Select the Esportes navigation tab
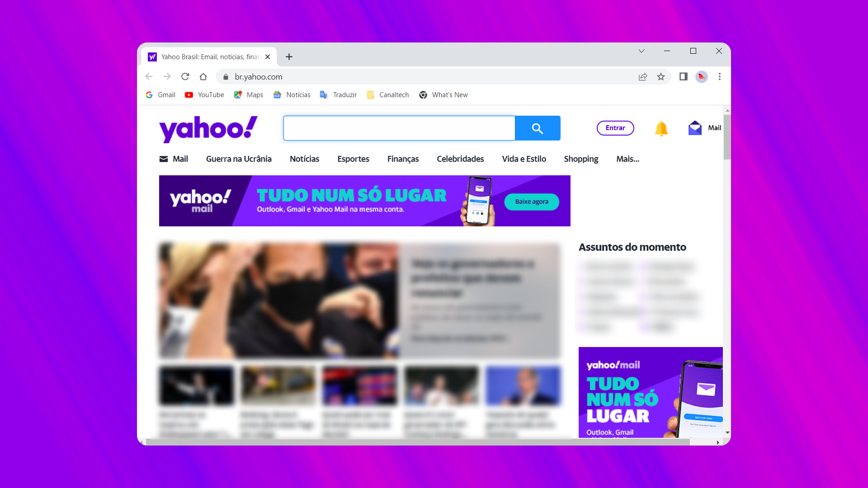 point(352,159)
